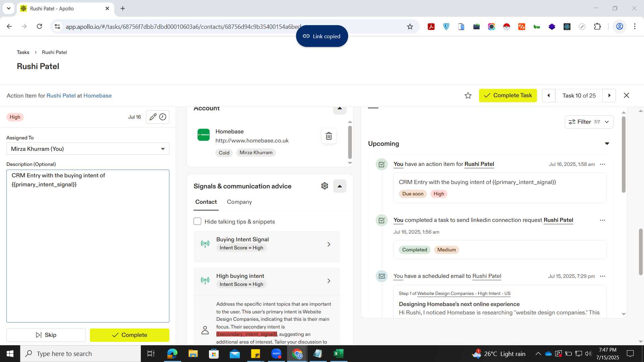
Task: Skip this task
Action: tap(46, 335)
